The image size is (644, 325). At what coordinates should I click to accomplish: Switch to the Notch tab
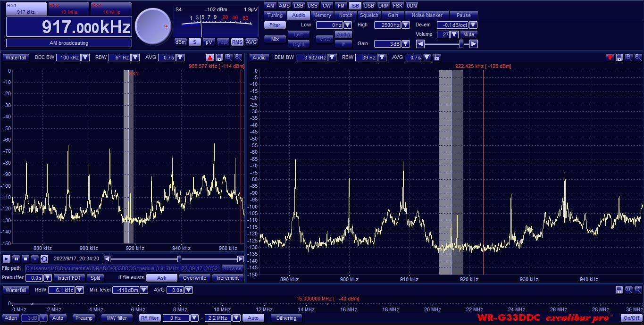[346, 15]
